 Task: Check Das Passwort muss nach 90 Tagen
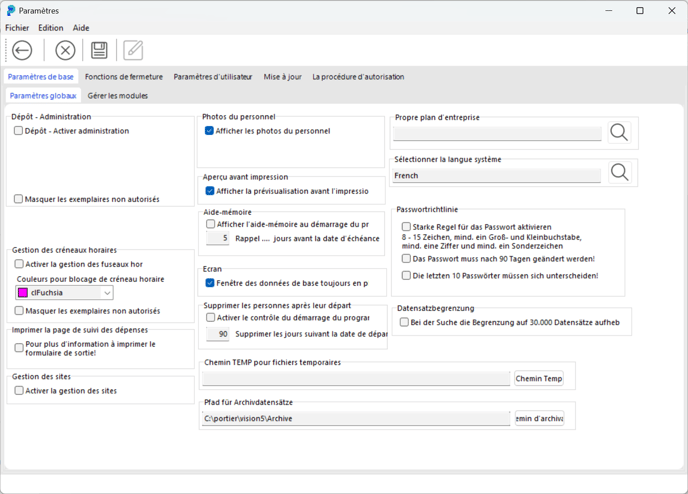tap(406, 259)
